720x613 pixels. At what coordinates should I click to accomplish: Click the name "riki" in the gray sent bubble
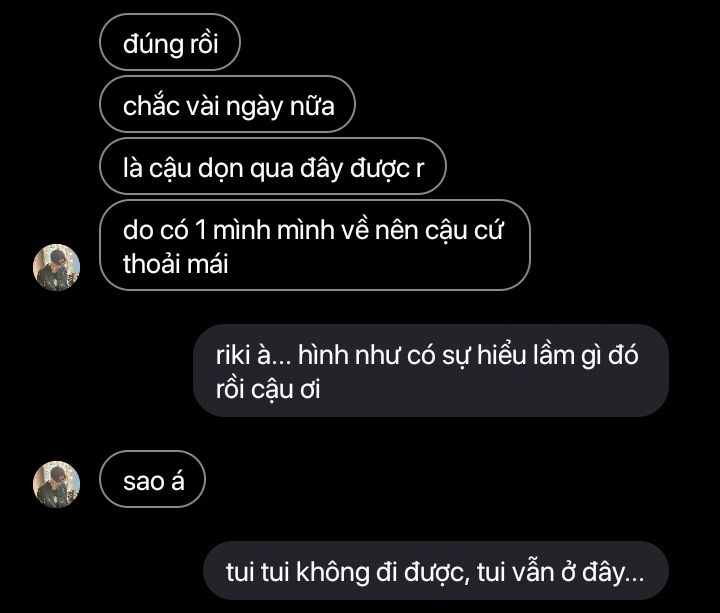233,355
